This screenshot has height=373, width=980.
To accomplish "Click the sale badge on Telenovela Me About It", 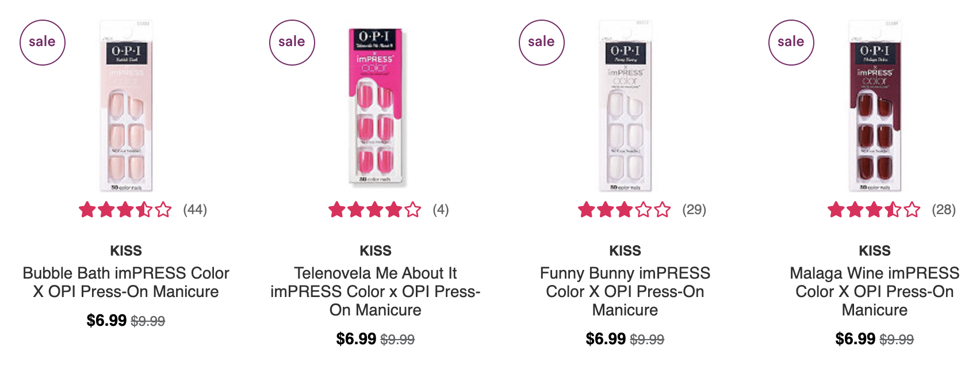I will pyautogui.click(x=292, y=43).
